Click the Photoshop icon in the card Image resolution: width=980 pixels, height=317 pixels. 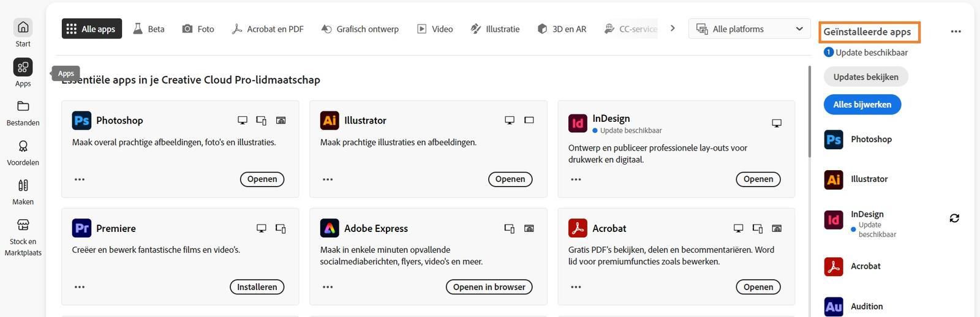tap(81, 121)
